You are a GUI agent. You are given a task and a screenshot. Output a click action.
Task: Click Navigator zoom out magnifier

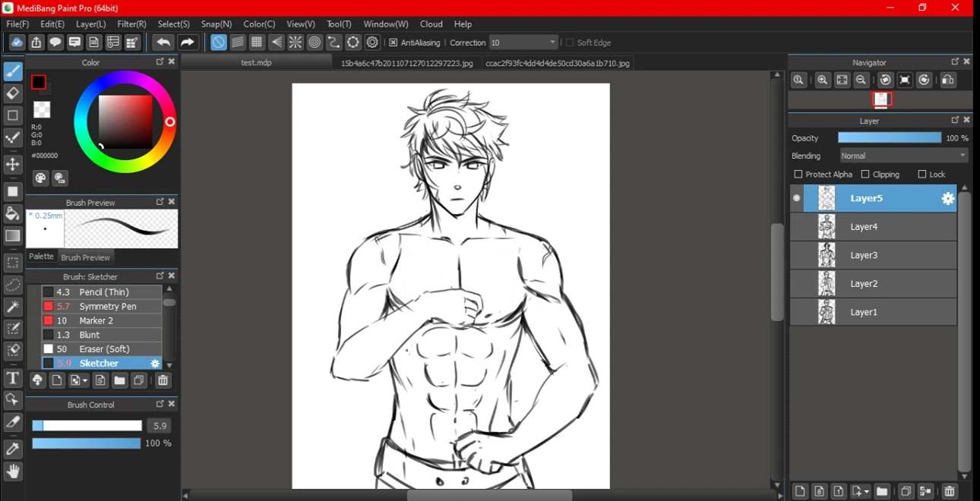[x=861, y=80]
